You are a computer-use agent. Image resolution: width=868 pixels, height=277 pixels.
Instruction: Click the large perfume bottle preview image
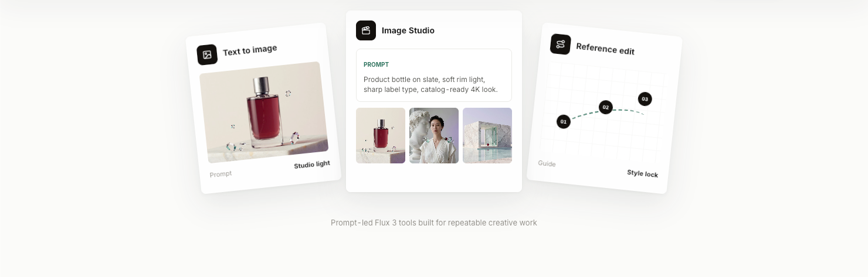click(x=264, y=112)
